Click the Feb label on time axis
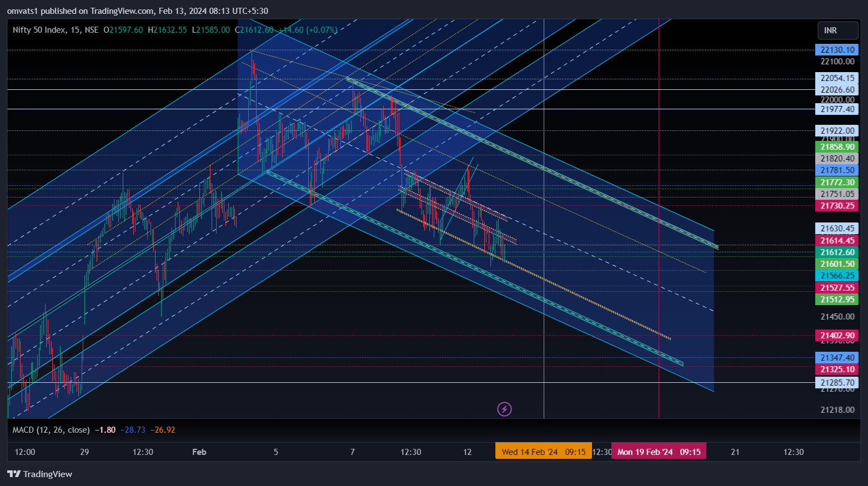The image size is (868, 486). [x=199, y=452]
